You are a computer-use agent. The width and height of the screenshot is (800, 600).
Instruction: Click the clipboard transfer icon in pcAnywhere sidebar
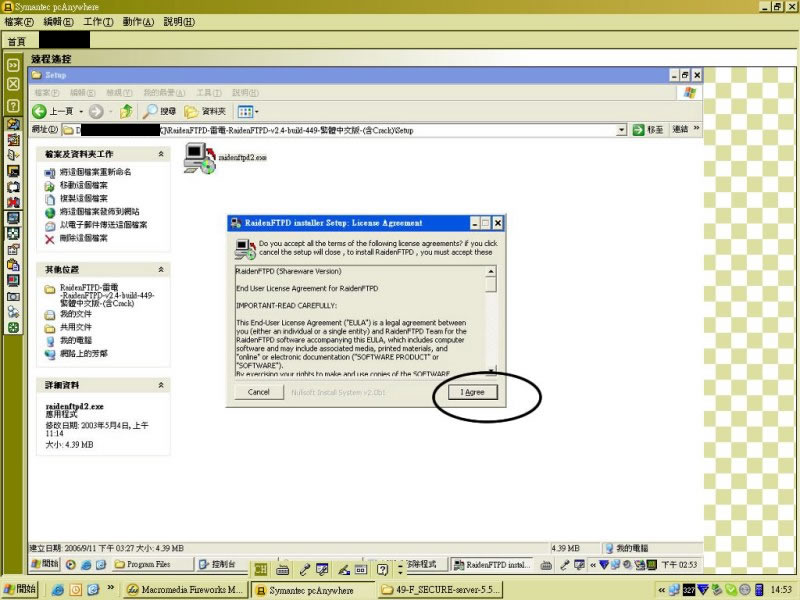point(13,265)
